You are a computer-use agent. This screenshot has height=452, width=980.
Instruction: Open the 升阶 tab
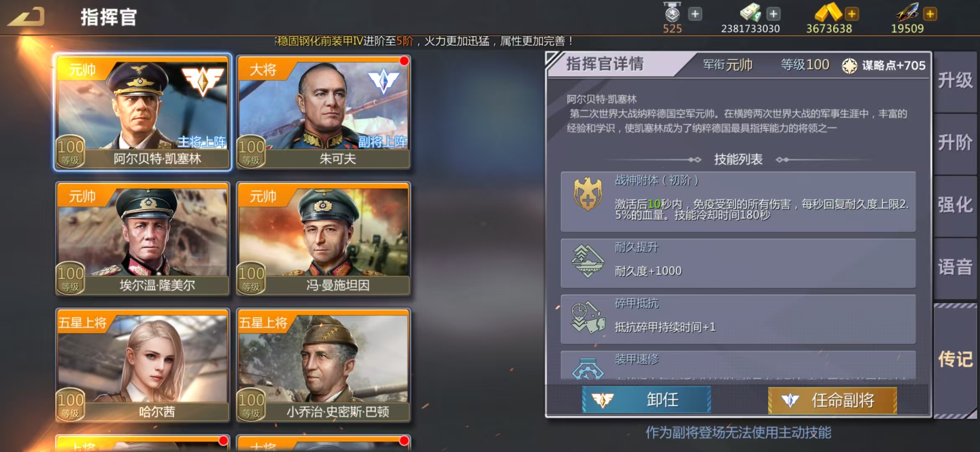(955, 144)
